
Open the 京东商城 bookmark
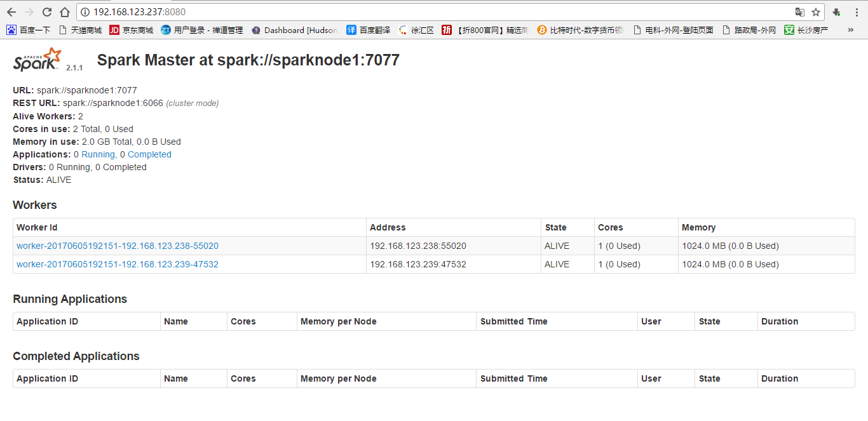click(132, 30)
